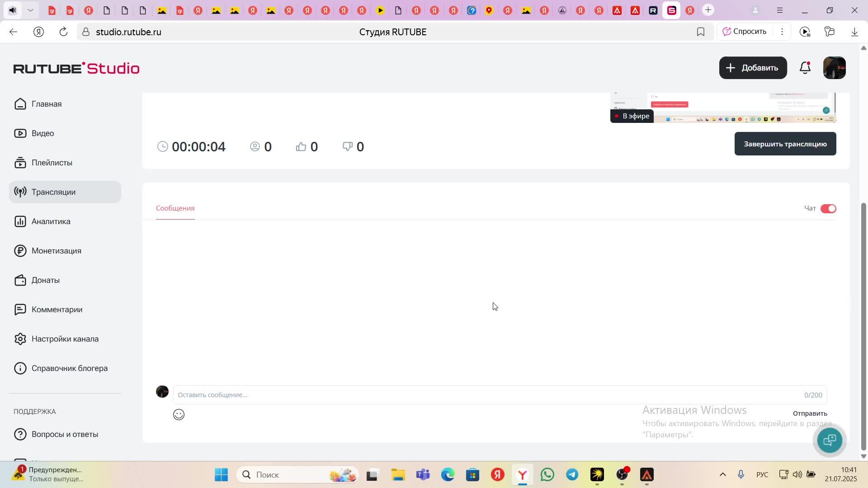This screenshot has height=488, width=868.
Task: Open Настройки канала gear item
Action: 65,339
